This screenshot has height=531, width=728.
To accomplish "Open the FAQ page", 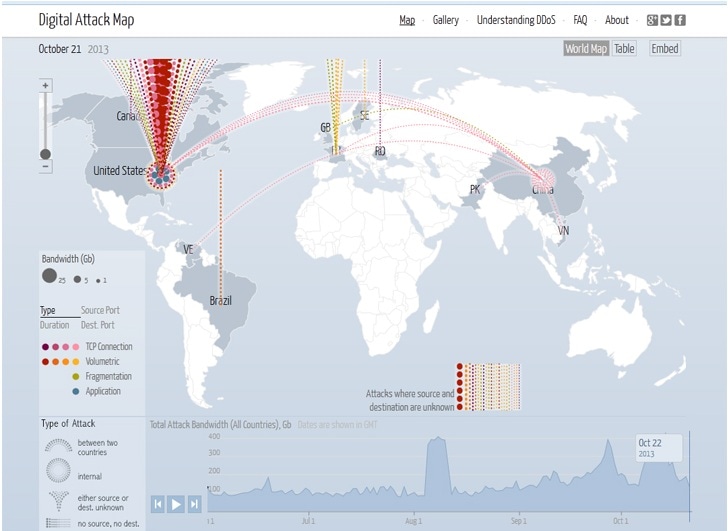I will 580,20.
